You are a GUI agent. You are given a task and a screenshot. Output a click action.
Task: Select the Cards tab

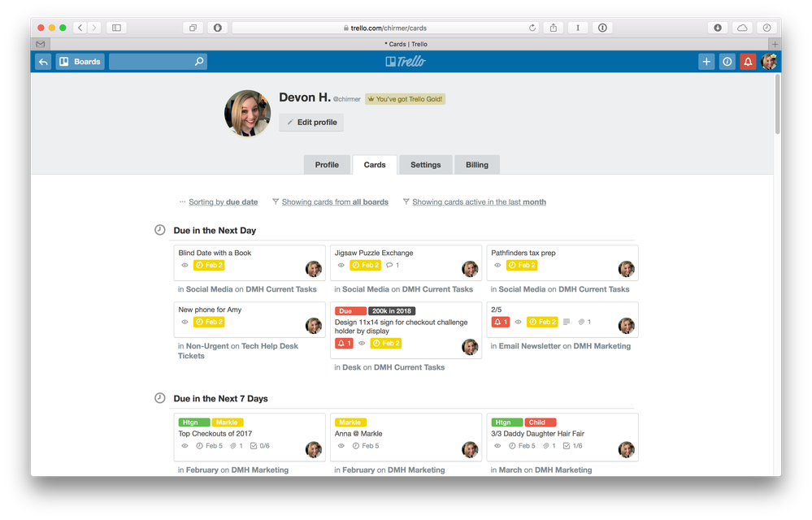click(375, 165)
